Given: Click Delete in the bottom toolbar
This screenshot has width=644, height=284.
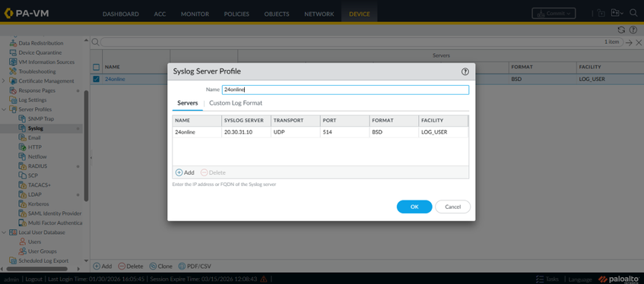Looking at the screenshot, I should tap(131, 267).
